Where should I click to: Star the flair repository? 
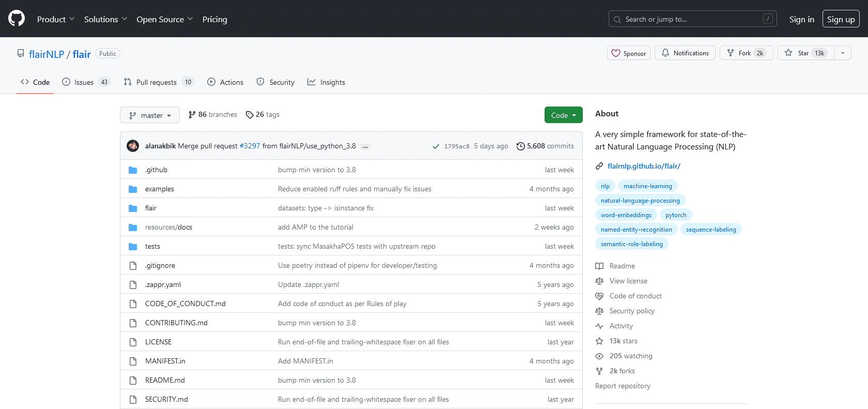click(x=806, y=53)
